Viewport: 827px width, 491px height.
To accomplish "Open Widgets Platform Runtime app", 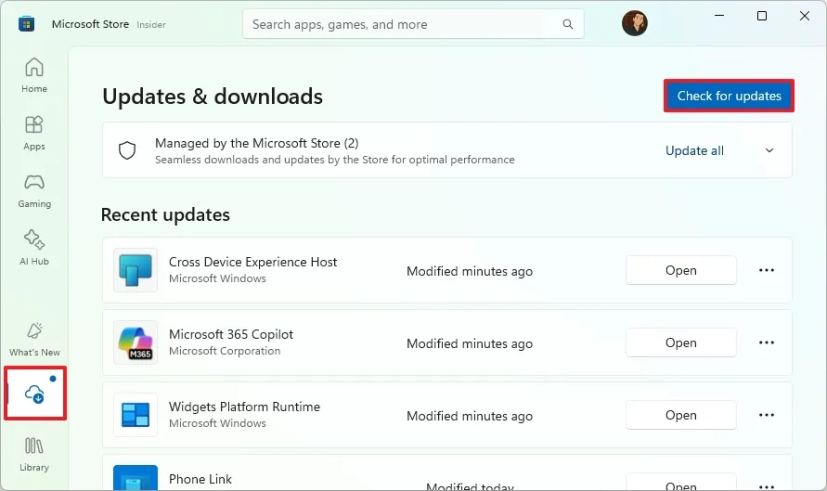I will [681, 415].
